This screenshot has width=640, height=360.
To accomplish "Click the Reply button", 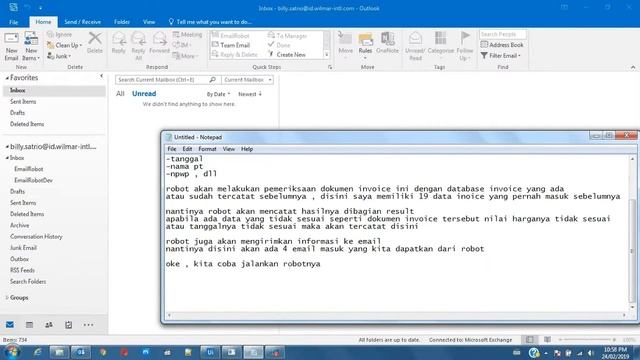I will (x=119, y=43).
